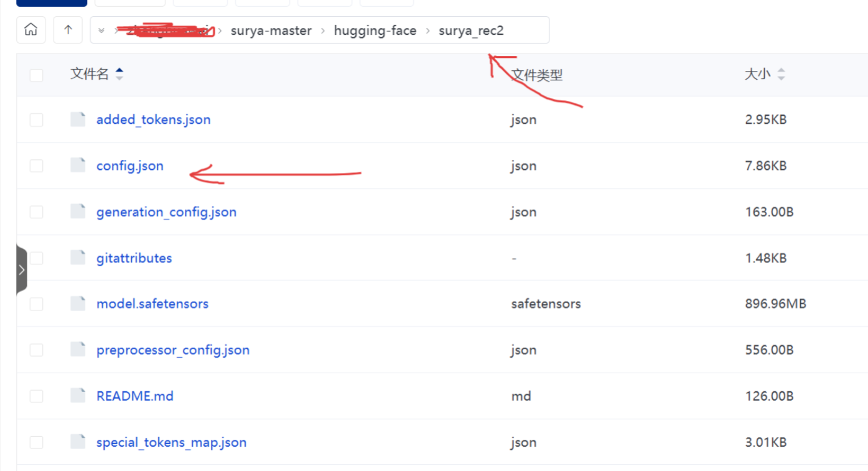This screenshot has height=471, width=868.
Task: Click the file icon beside added_tokens.json
Action: pyautogui.click(x=77, y=119)
